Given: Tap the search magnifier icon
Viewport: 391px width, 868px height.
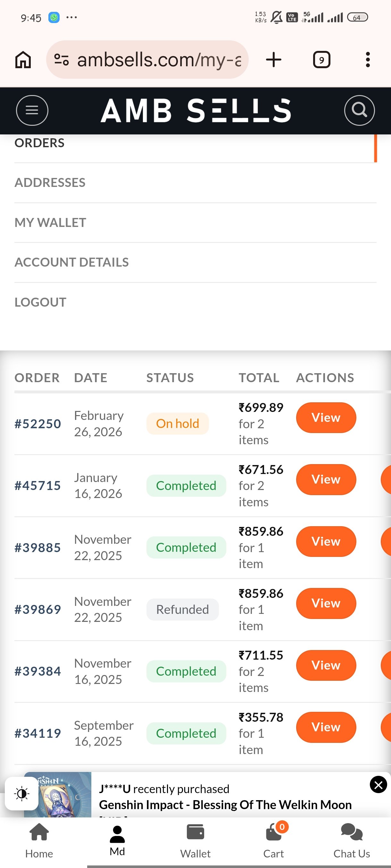Looking at the screenshot, I should tap(359, 110).
